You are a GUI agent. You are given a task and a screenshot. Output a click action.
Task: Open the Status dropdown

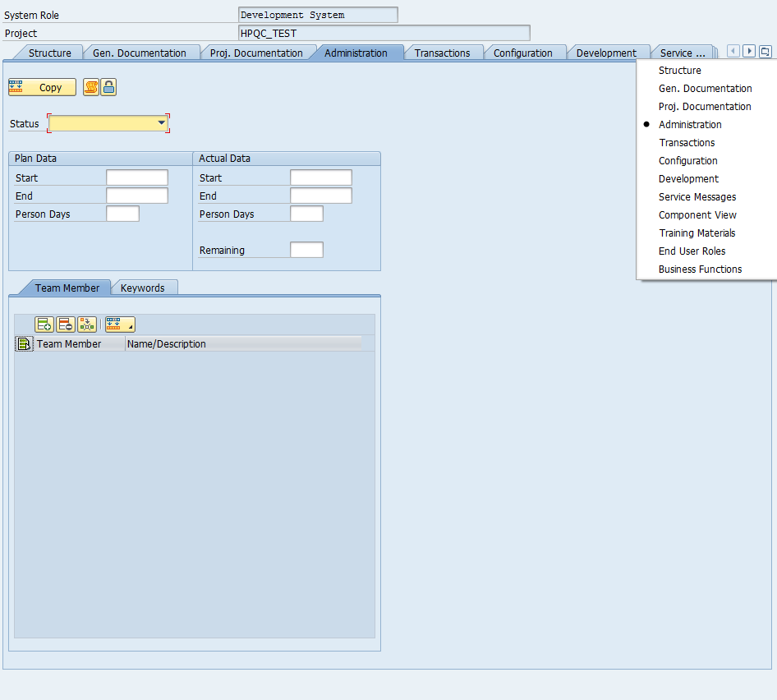108,123
